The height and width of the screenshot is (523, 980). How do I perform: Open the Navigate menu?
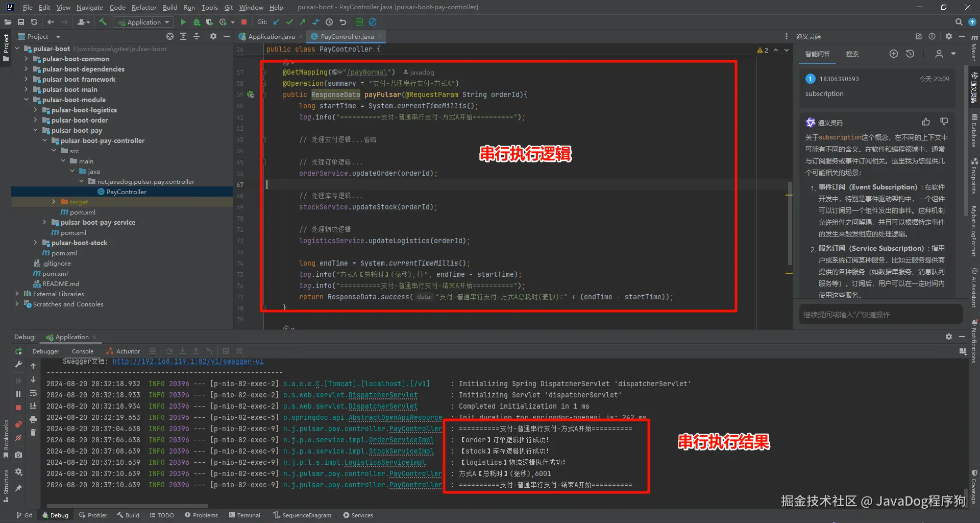90,7
